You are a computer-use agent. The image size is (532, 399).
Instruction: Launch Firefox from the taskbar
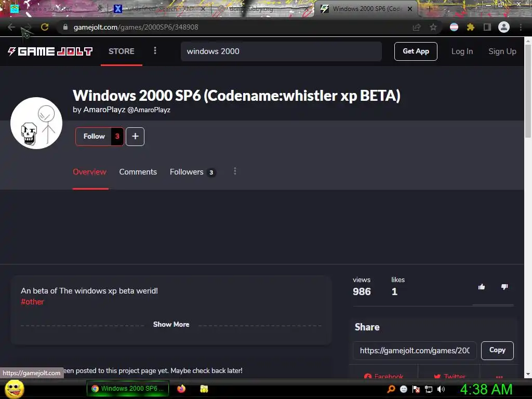click(x=181, y=389)
